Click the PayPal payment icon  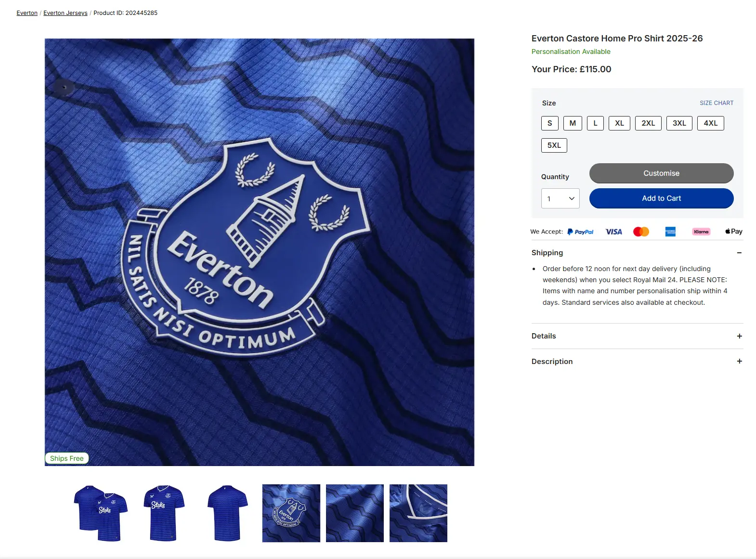580,232
